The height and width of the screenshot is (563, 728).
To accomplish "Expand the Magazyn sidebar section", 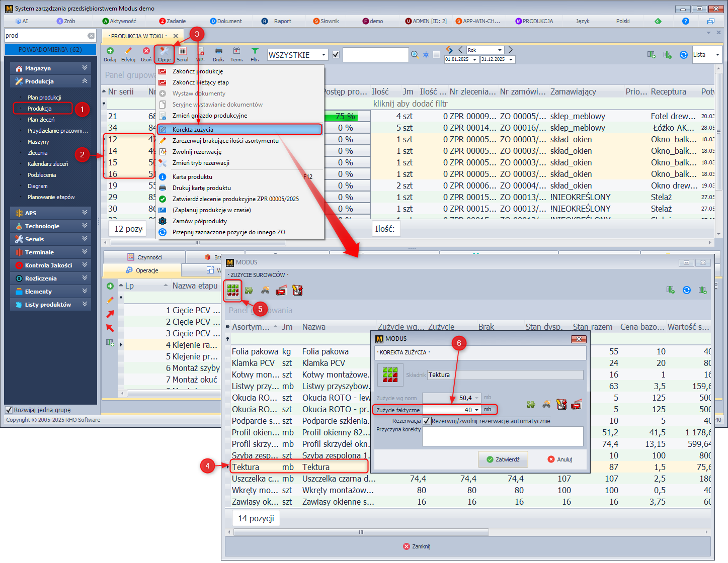I will [x=50, y=68].
